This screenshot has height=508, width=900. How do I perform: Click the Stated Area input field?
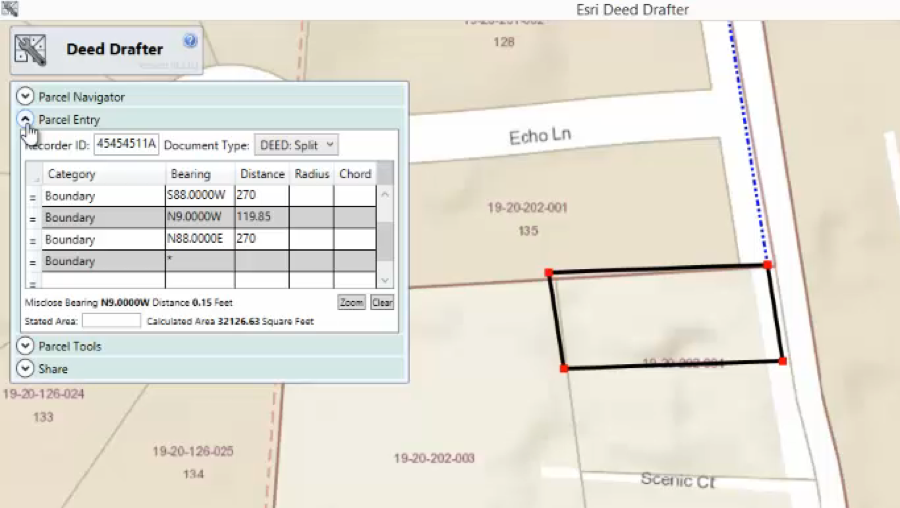click(x=111, y=321)
